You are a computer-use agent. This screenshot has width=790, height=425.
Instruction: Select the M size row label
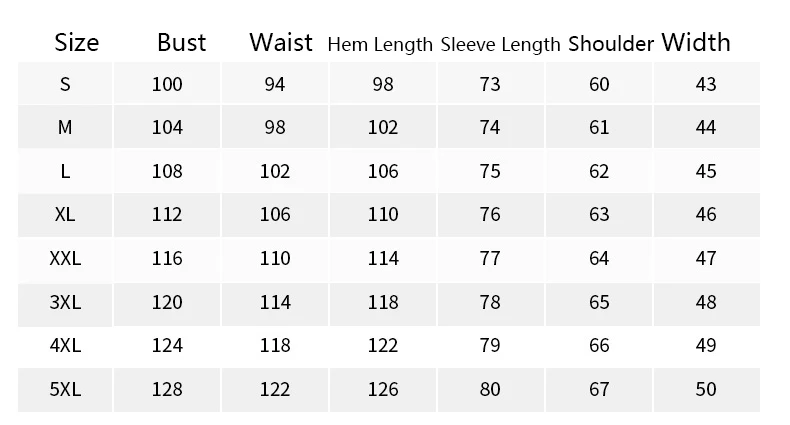(x=65, y=128)
